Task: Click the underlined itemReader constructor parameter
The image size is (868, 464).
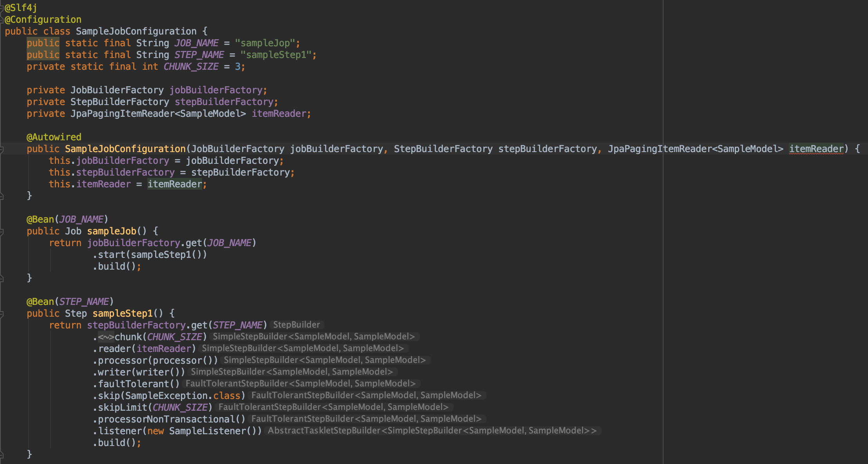Action: tap(816, 149)
